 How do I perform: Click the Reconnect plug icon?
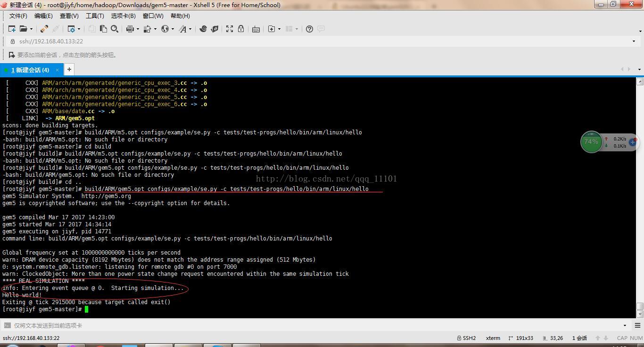[44, 29]
